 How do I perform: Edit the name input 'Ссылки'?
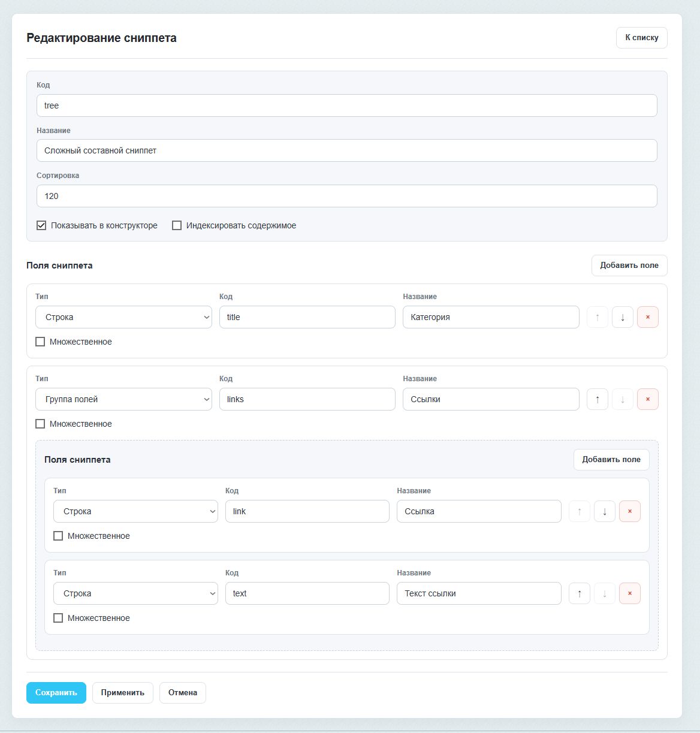click(491, 399)
